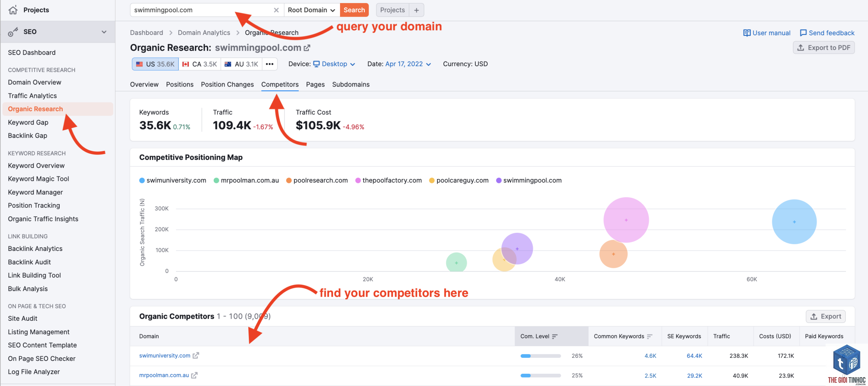This screenshot has height=386, width=868.
Task: Click the pink bubble in the positioning map
Action: (626, 220)
